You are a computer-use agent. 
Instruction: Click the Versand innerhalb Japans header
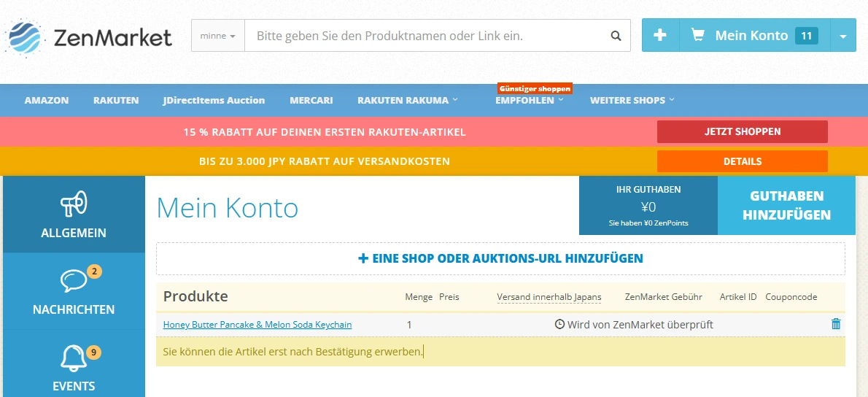click(x=549, y=297)
